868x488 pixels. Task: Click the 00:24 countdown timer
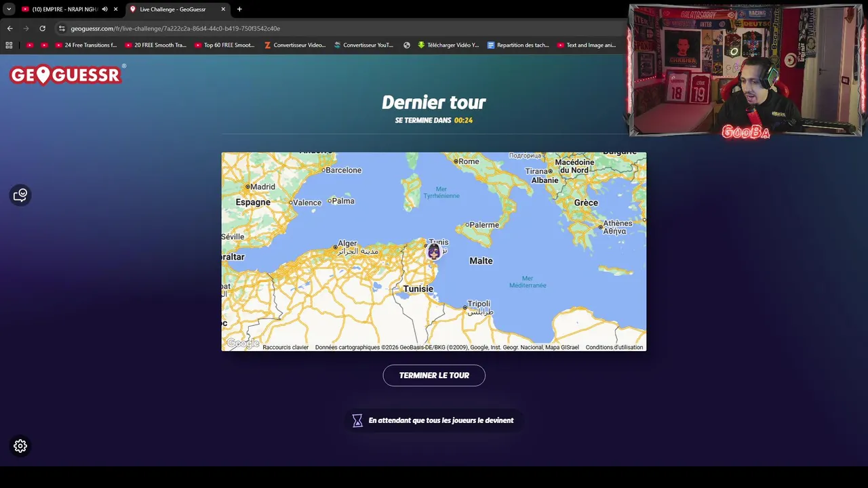463,120
